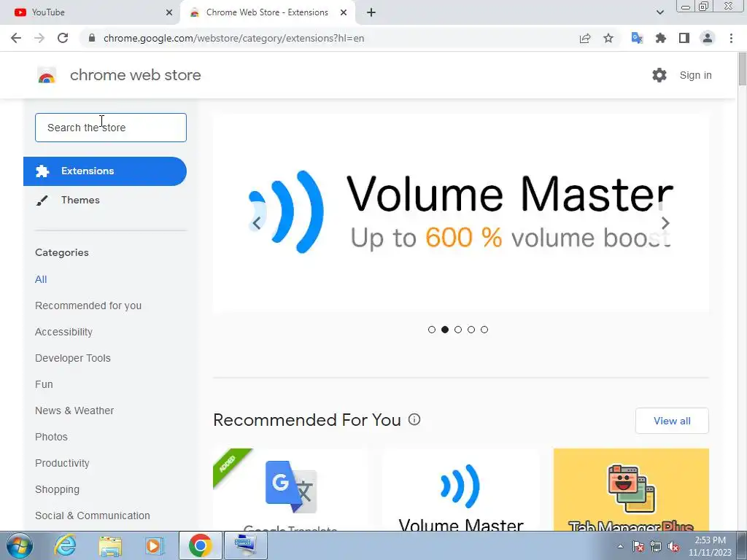
Task: Open the Google Translate extension card
Action: [x=290, y=489]
